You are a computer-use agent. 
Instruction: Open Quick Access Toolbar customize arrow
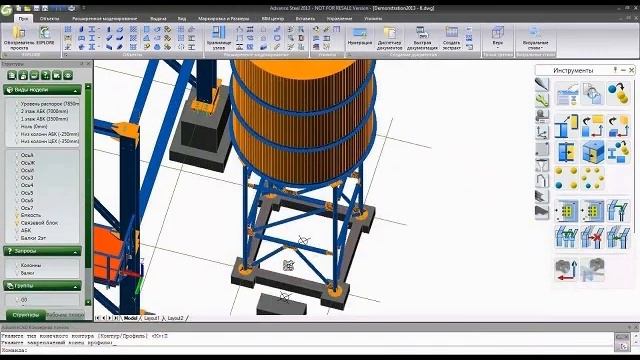(x=84, y=8)
